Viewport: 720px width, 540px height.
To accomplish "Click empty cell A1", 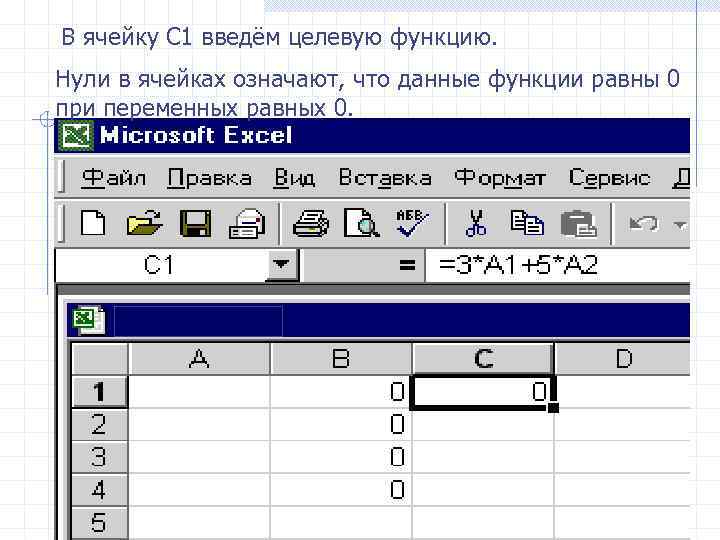I will [x=199, y=392].
